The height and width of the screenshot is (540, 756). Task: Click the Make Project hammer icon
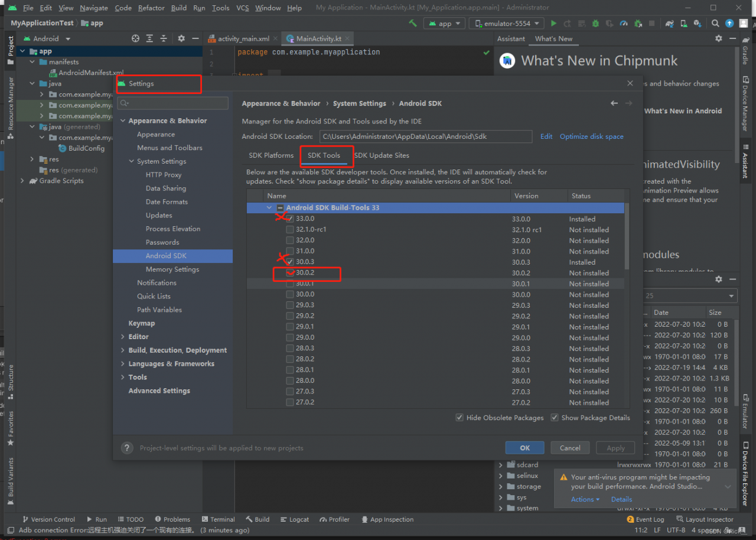[x=413, y=23]
